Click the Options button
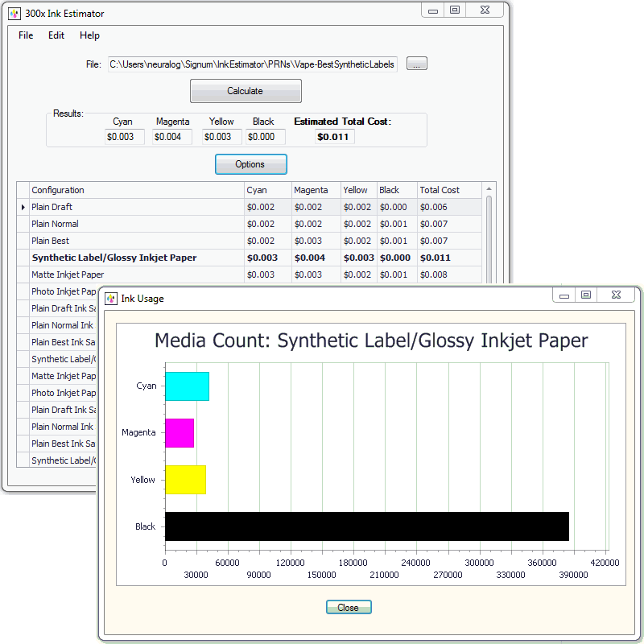 tap(250, 164)
